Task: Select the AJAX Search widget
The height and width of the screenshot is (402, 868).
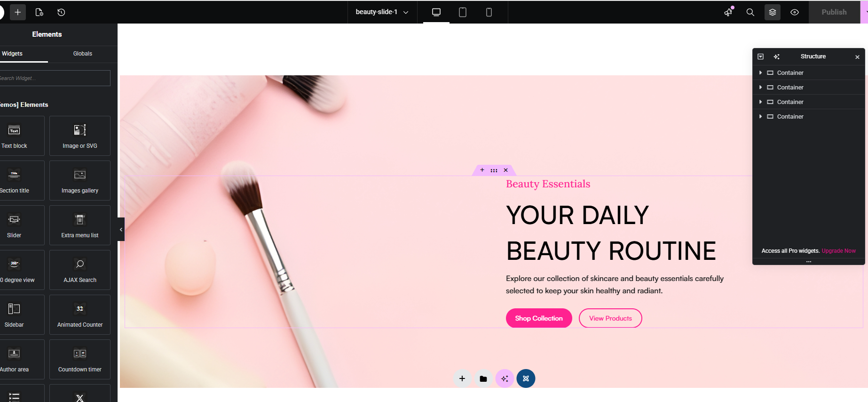Action: tap(80, 270)
